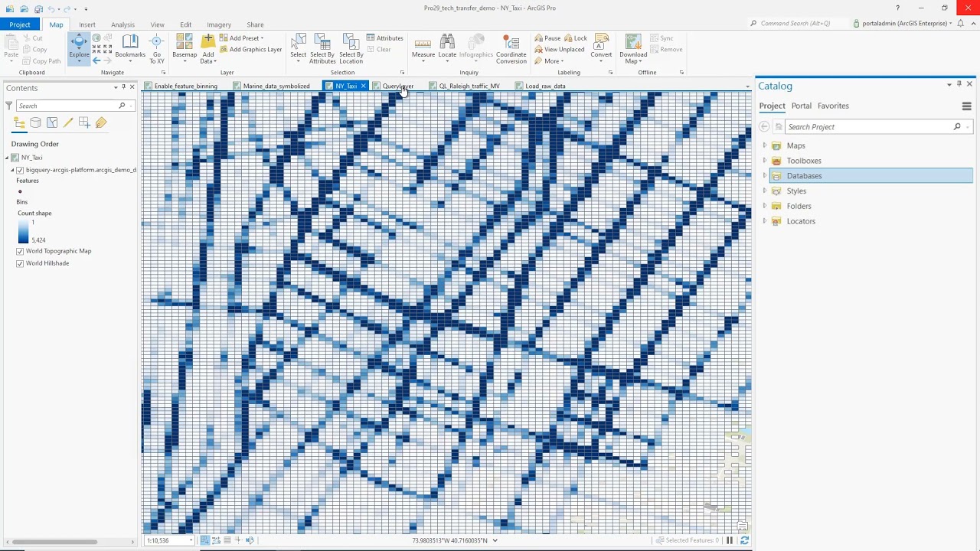Image resolution: width=980 pixels, height=551 pixels.
Task: Activate the Measure tool
Action: click(x=423, y=47)
